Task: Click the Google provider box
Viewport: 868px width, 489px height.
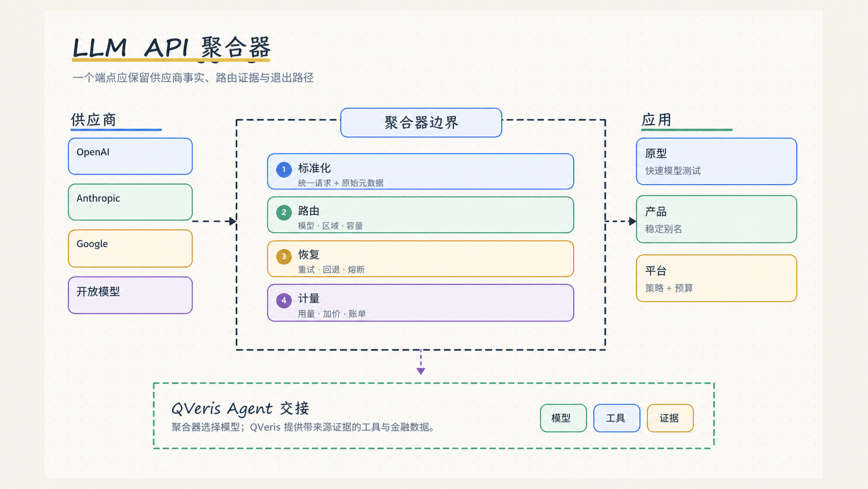Action: 130,248
